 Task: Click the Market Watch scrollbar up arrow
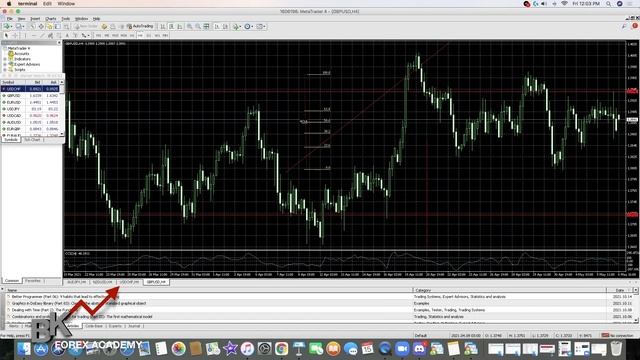(x=62, y=82)
